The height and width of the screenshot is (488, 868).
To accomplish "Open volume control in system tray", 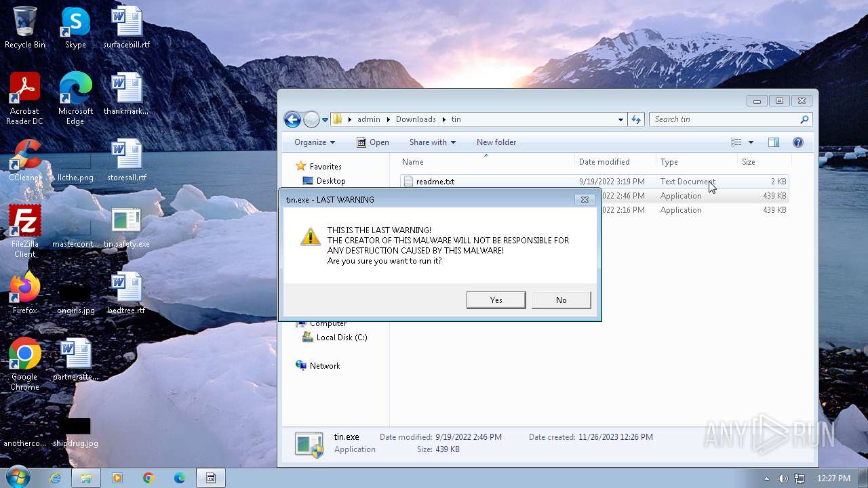I will (x=783, y=479).
